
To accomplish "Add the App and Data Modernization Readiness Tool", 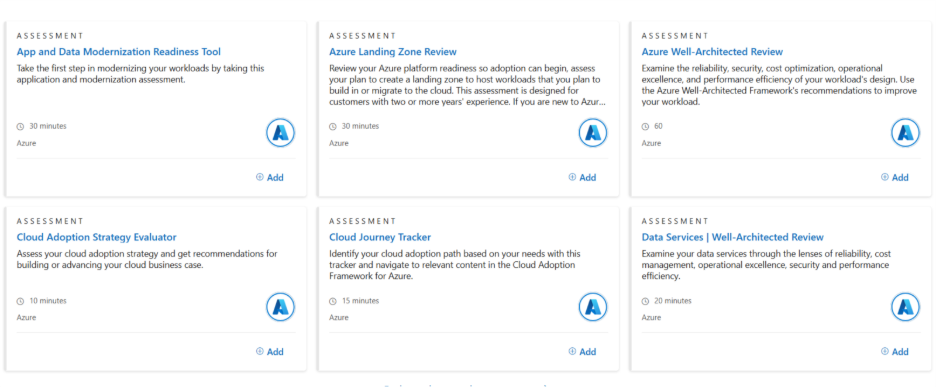I will [x=270, y=177].
